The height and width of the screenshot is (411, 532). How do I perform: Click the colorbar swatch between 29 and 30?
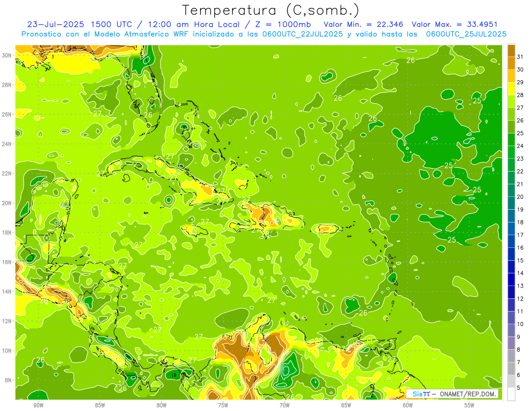(x=511, y=76)
